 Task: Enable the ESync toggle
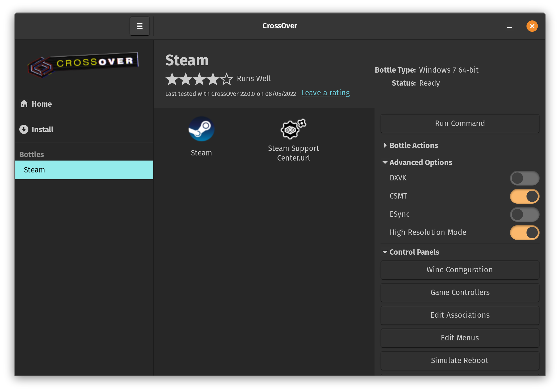pos(524,214)
